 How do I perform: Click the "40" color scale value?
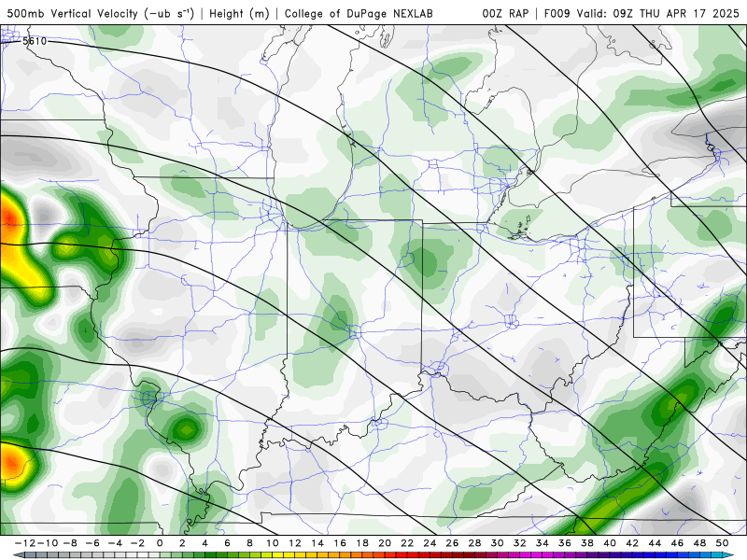[x=611, y=543]
